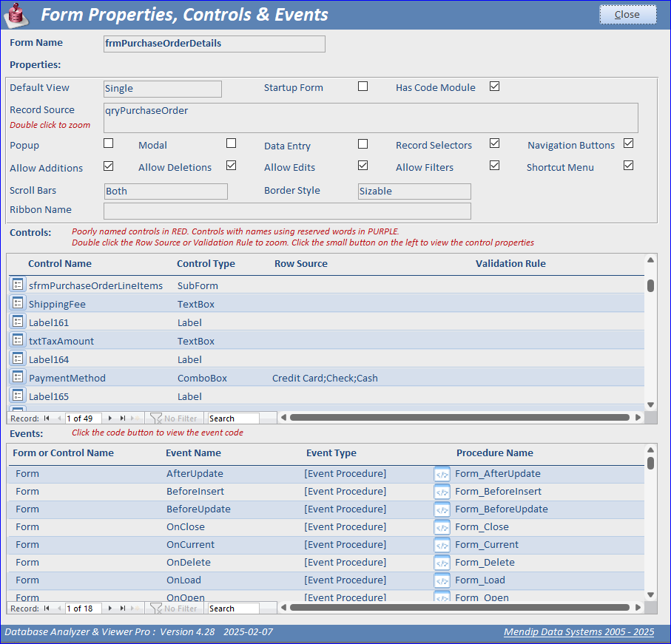The image size is (671, 644).
Task: Select the txtTaxAmount control name
Action: tap(61, 342)
